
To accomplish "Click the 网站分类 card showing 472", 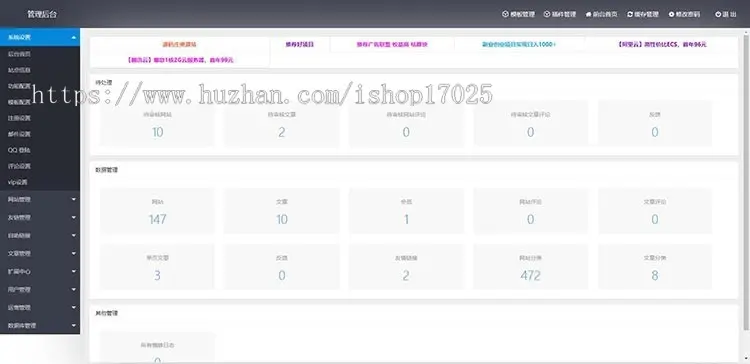I will pos(530,267).
